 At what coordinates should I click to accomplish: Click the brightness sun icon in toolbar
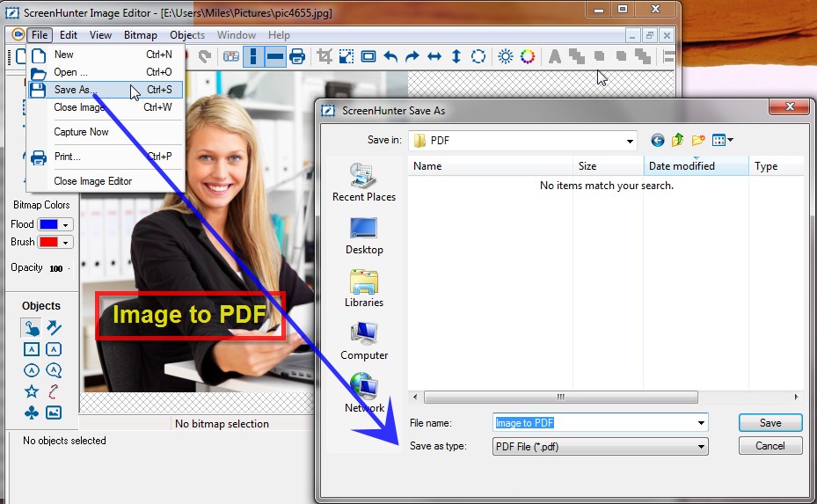506,56
